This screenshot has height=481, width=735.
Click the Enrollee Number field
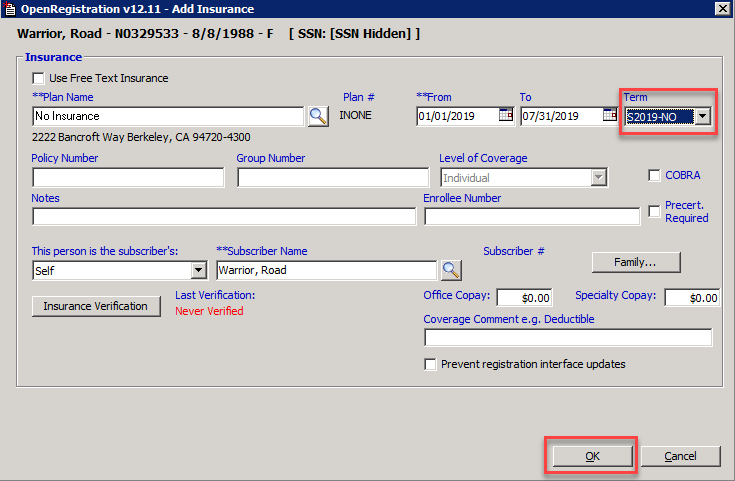tap(532, 217)
